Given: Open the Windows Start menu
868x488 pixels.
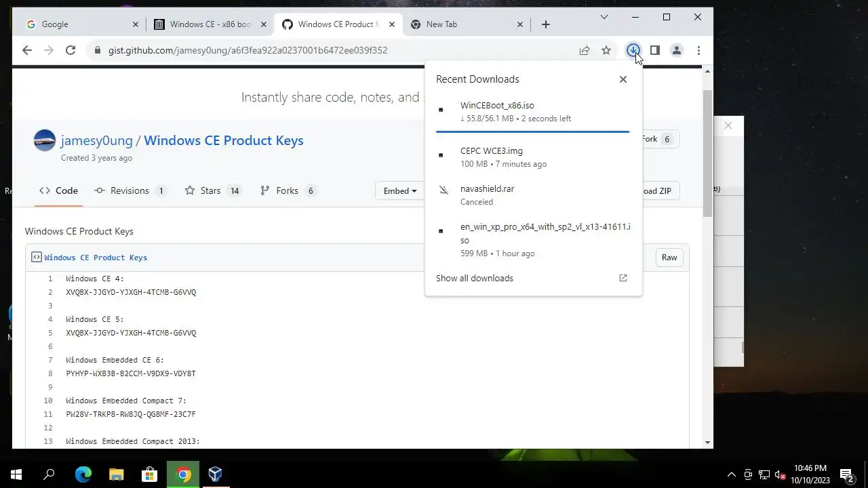Looking at the screenshot, I should [x=16, y=474].
